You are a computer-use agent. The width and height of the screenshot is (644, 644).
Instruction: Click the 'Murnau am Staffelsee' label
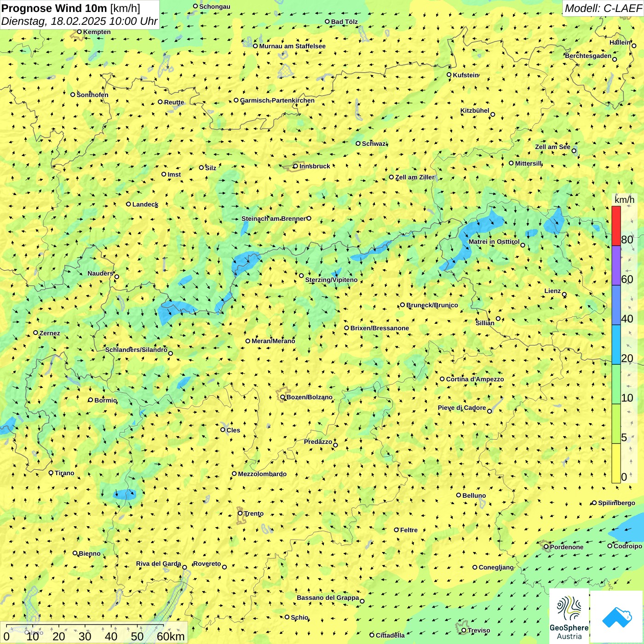(292, 46)
